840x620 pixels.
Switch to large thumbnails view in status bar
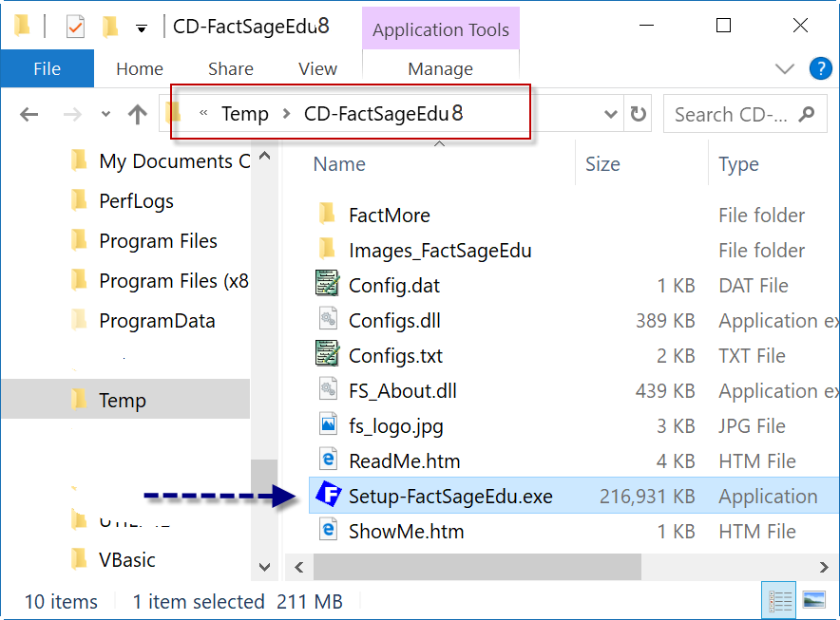click(812, 601)
